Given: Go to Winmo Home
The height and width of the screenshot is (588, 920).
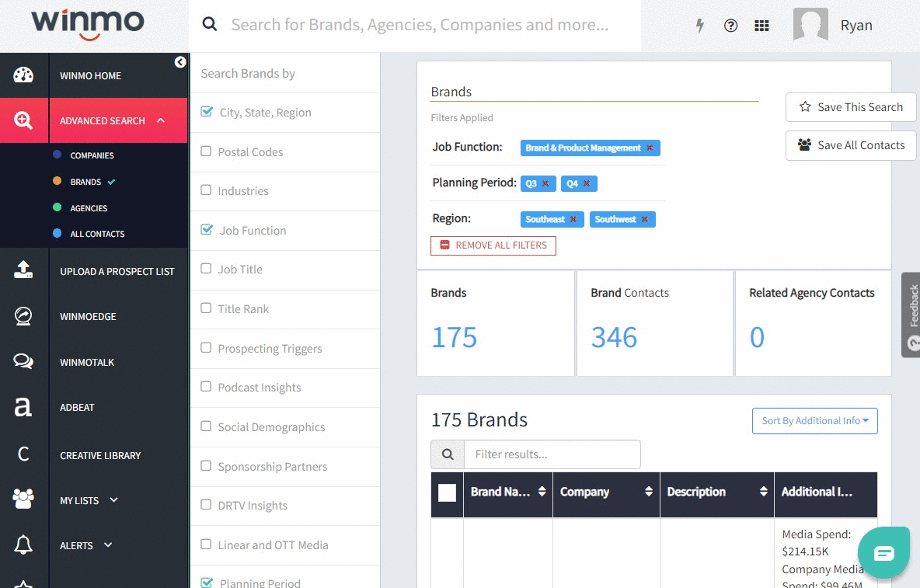Looking at the screenshot, I should pyautogui.click(x=90, y=75).
